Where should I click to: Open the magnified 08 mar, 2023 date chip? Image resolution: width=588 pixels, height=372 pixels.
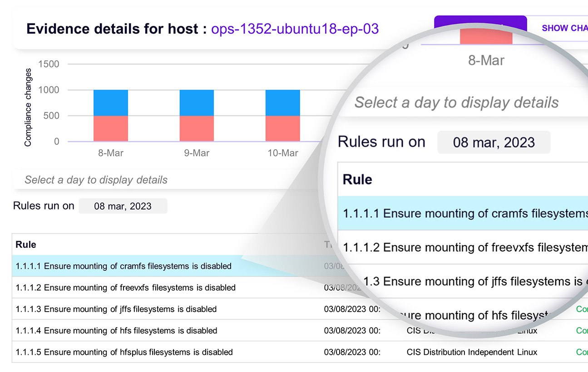coord(494,142)
